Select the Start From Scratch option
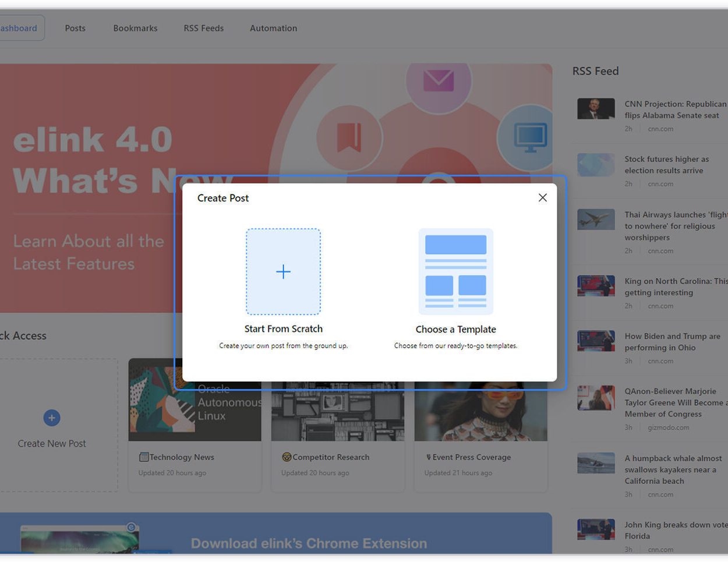This screenshot has width=728, height=562. tap(284, 328)
